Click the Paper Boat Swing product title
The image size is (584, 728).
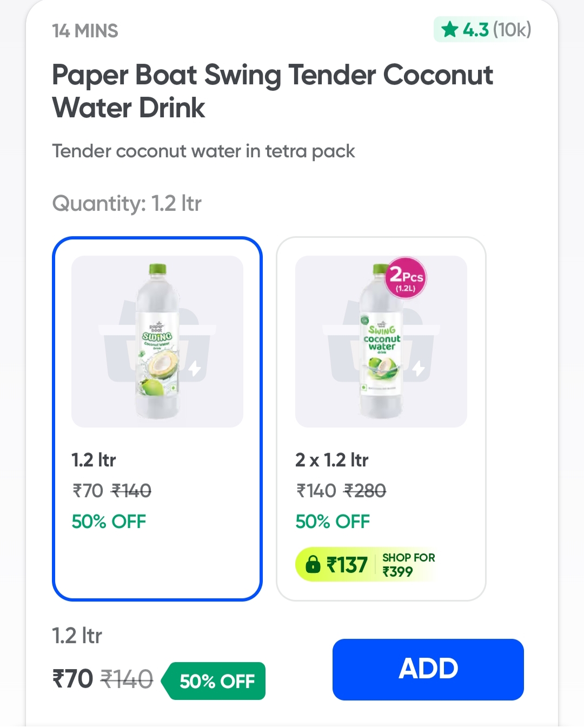point(272,91)
